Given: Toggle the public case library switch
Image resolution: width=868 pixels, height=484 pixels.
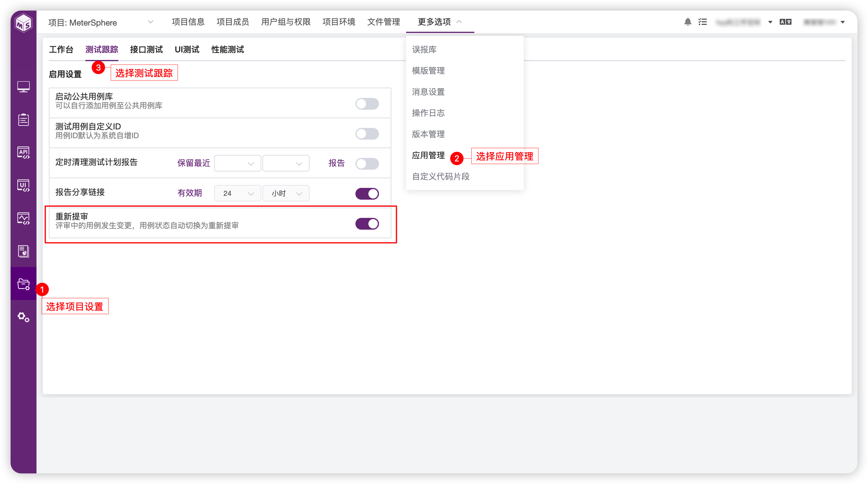Looking at the screenshot, I should pos(367,104).
